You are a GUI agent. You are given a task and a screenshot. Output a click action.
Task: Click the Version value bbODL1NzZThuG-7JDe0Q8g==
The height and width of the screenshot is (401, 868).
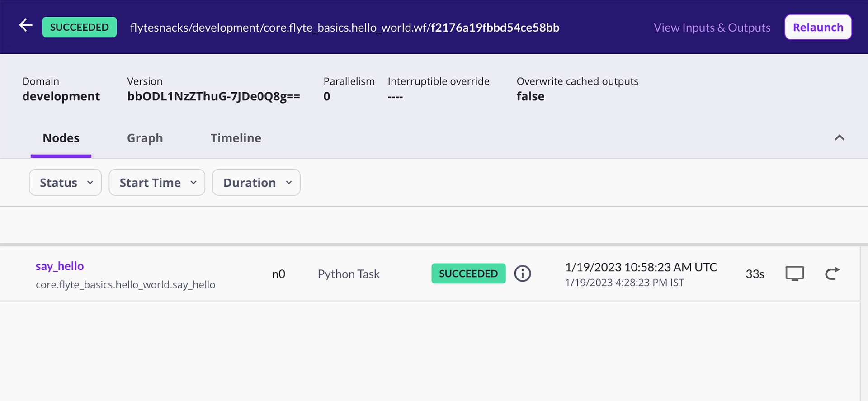(213, 97)
